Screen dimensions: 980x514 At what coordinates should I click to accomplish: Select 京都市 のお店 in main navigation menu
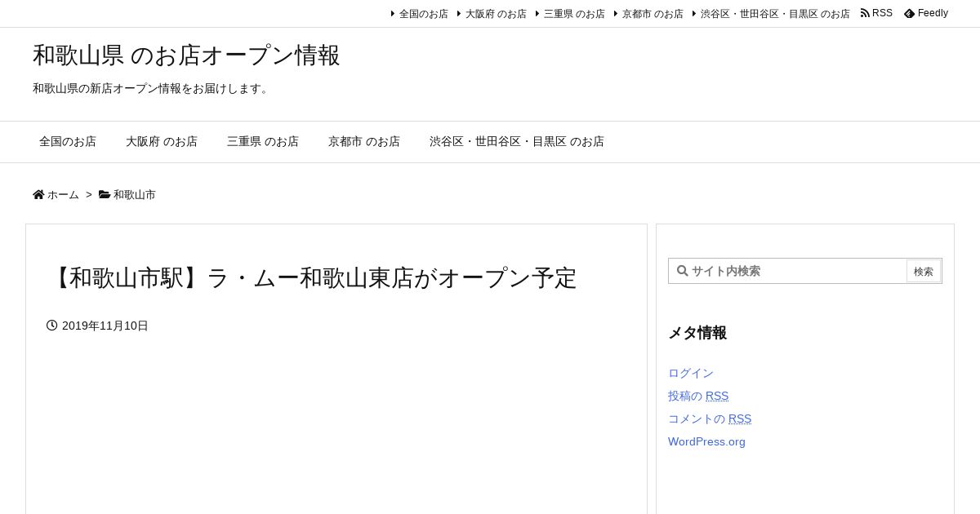pyautogui.click(x=364, y=141)
